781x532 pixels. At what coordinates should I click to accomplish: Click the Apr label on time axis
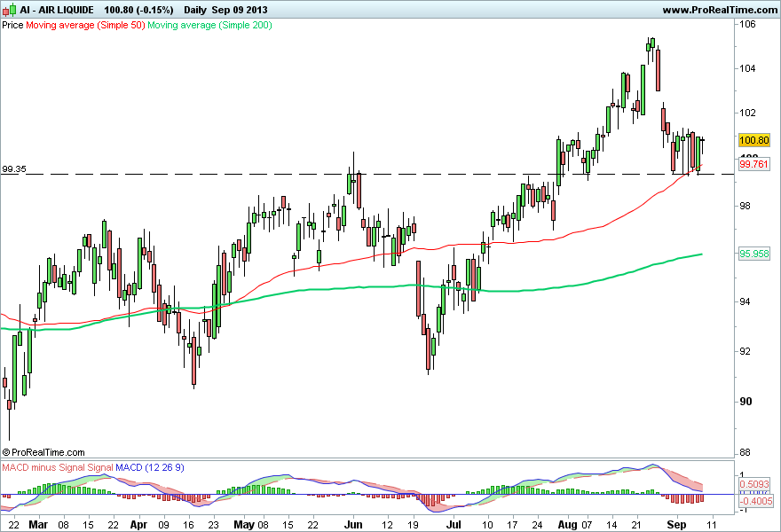pyautogui.click(x=138, y=525)
